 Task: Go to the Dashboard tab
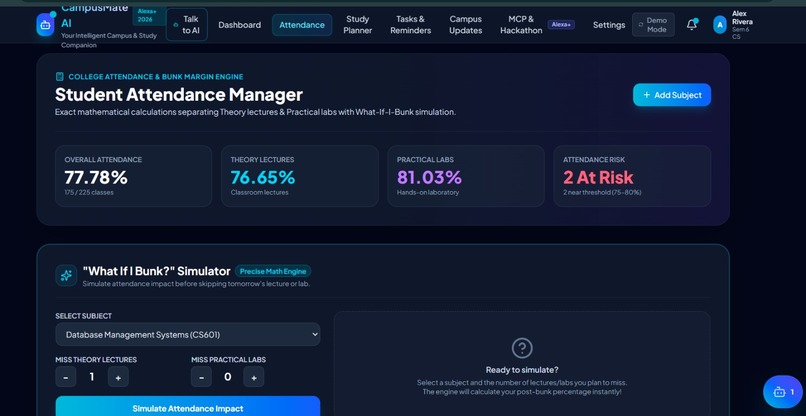click(240, 25)
